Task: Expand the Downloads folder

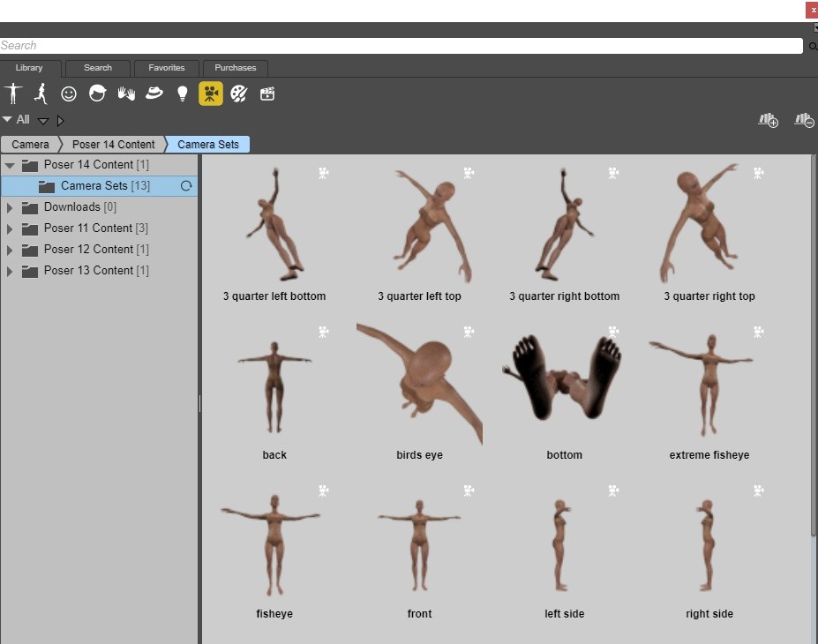Action: click(x=10, y=207)
